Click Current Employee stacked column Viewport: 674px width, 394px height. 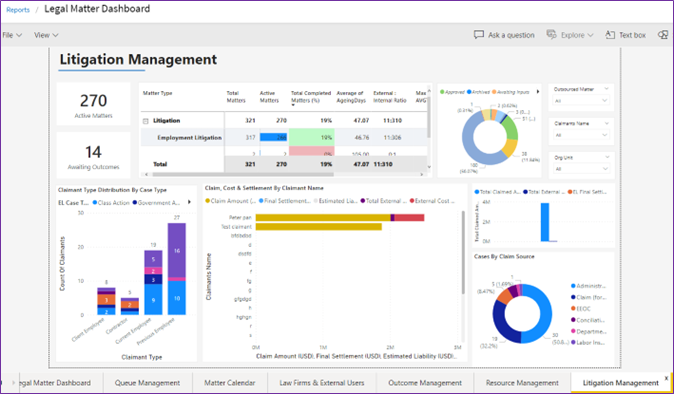(x=153, y=283)
